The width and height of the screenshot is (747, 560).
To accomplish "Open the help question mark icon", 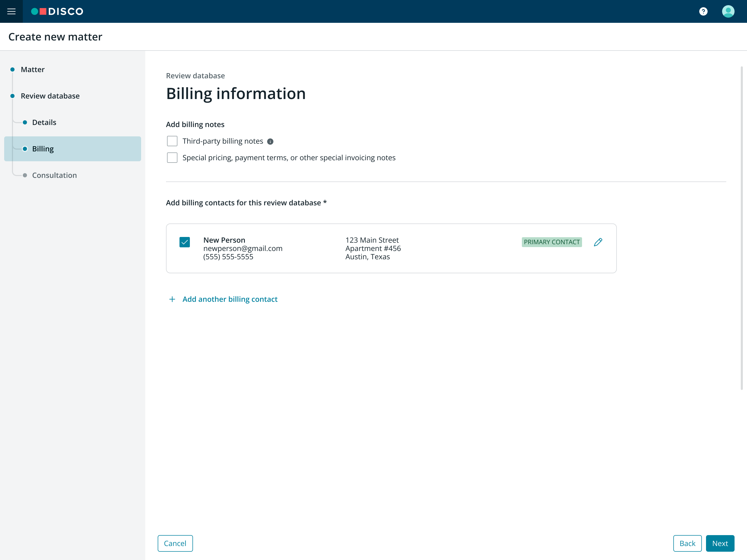I will coord(703,11).
